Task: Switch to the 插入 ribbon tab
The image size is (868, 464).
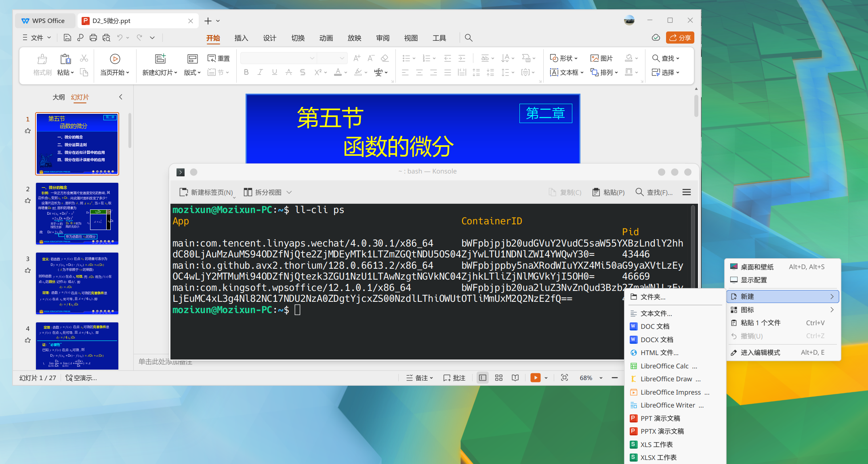Action: tap(241, 38)
